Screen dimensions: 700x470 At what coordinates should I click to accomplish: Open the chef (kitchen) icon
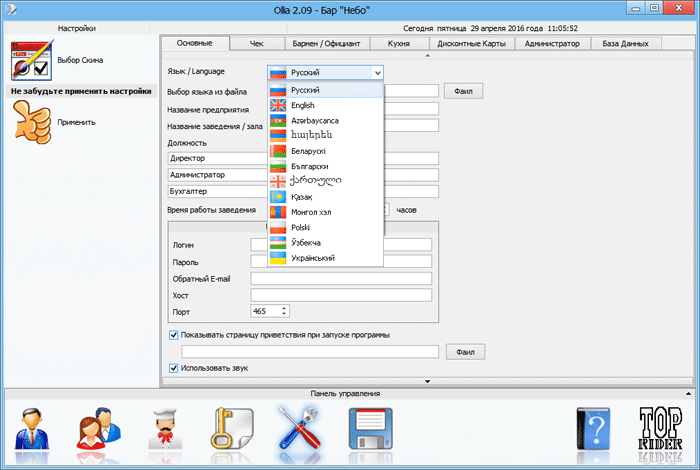pyautogui.click(x=166, y=429)
